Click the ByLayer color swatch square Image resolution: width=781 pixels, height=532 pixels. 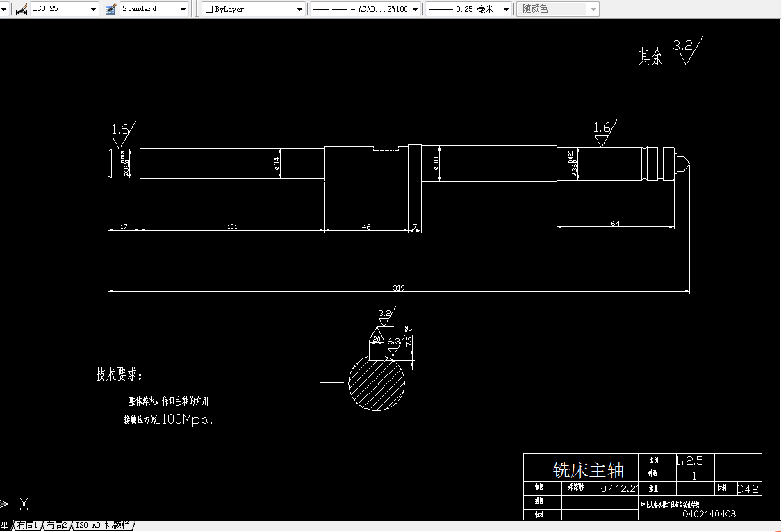click(209, 9)
